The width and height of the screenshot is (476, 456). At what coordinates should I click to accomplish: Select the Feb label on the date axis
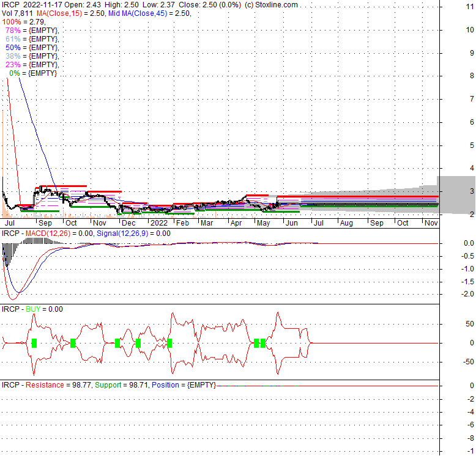(x=183, y=223)
